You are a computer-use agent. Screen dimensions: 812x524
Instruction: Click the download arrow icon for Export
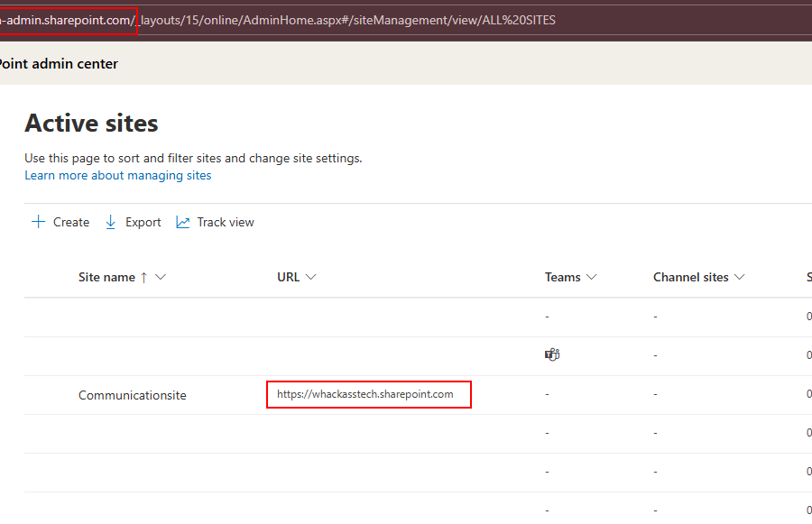pyautogui.click(x=110, y=222)
